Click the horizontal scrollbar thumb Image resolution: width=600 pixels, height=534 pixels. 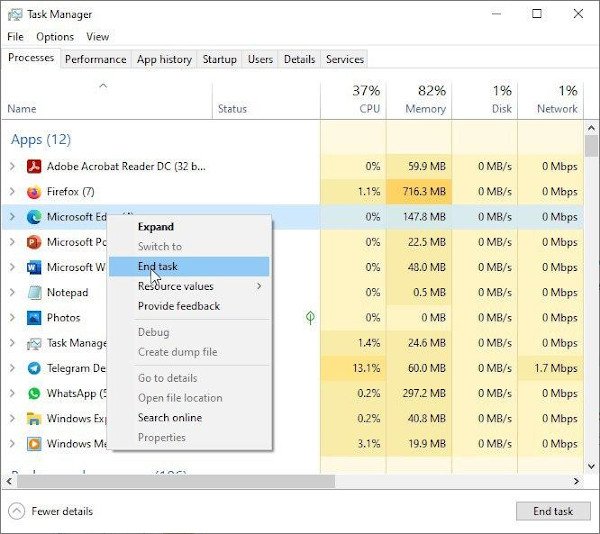(176, 481)
